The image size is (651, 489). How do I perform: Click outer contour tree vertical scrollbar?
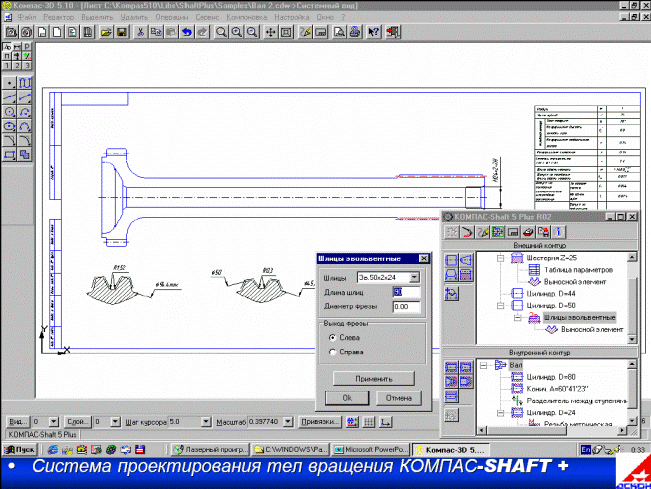pyautogui.click(x=632, y=298)
